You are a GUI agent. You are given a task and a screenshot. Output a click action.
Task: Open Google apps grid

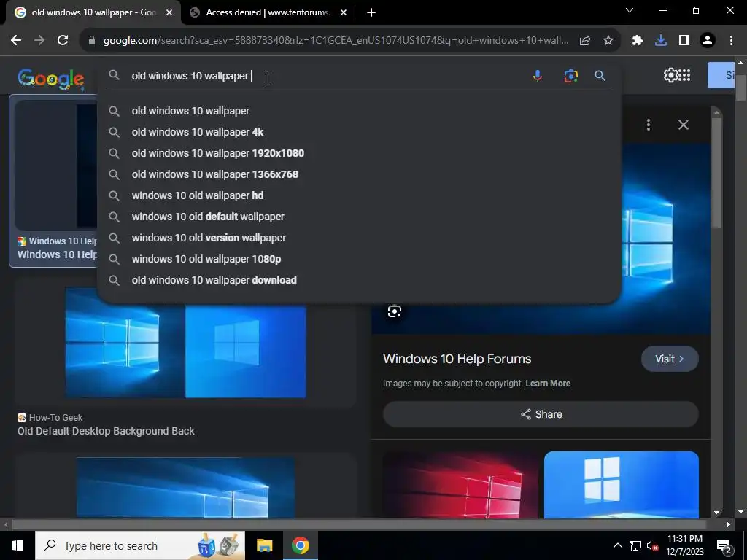tap(684, 75)
